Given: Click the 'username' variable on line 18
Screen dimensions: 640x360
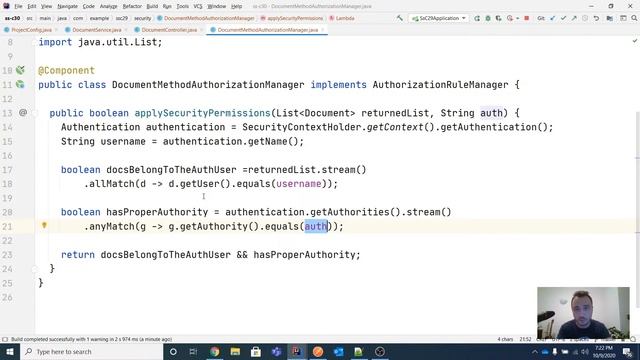Looking at the screenshot, I should (x=299, y=184).
